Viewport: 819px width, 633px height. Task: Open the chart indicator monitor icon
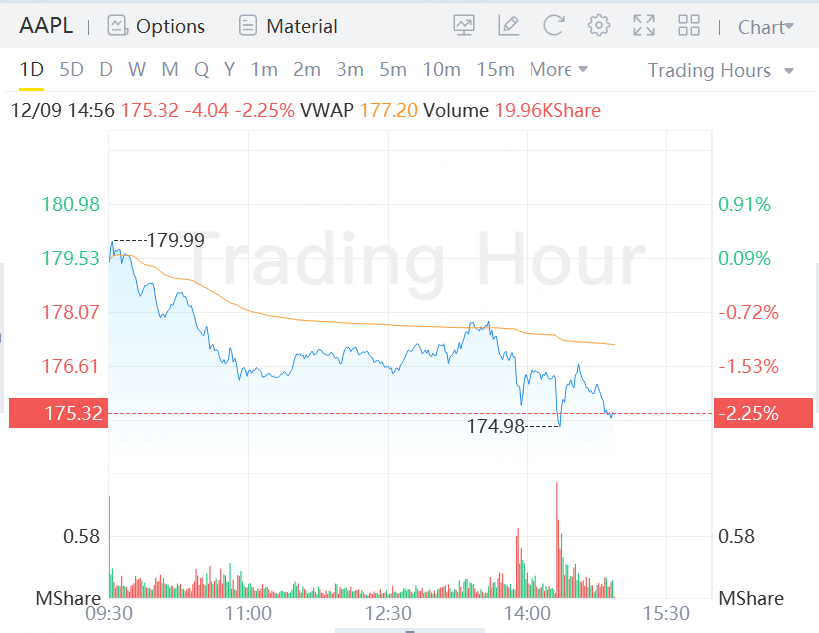464,26
